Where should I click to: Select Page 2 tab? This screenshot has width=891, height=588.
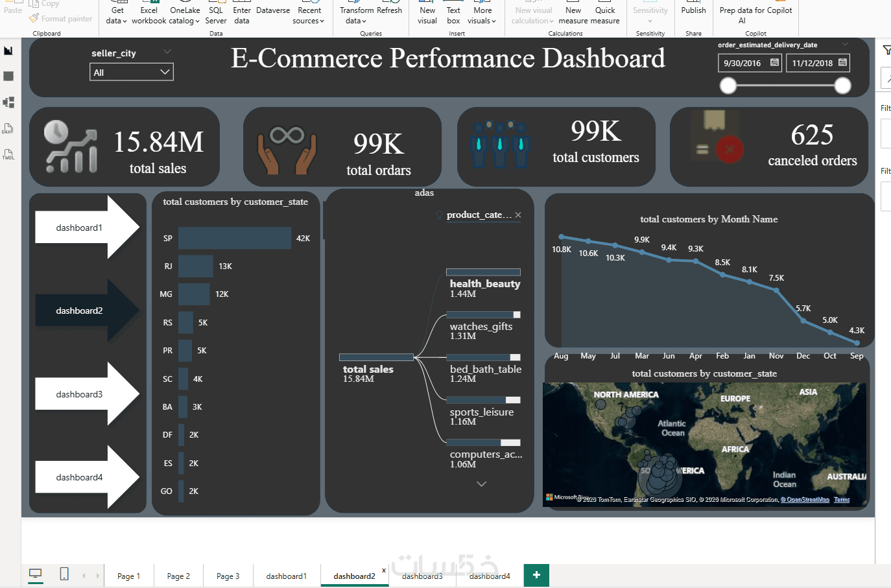tap(178, 576)
